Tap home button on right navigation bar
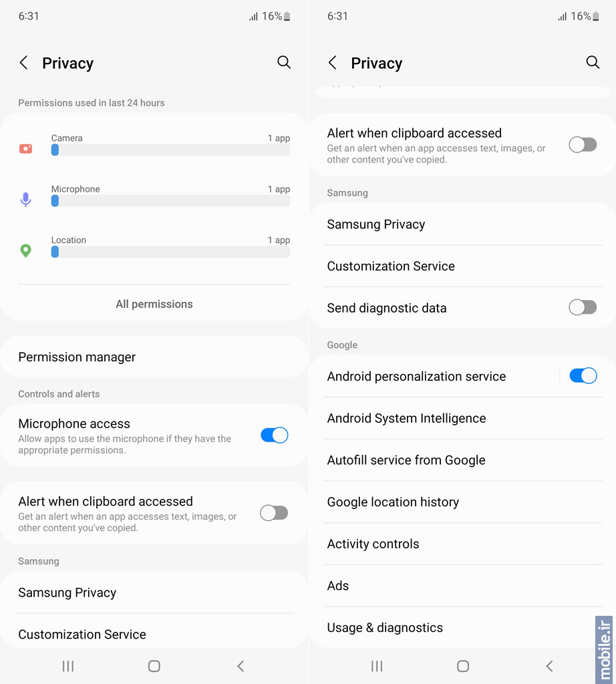The width and height of the screenshot is (616, 684). (x=463, y=666)
